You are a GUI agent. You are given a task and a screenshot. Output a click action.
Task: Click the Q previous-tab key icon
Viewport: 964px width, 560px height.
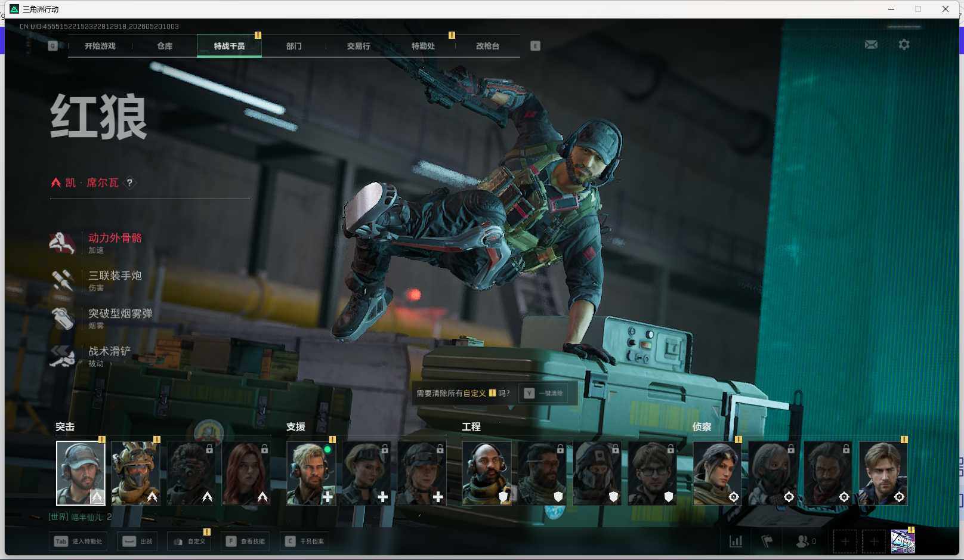click(x=52, y=46)
